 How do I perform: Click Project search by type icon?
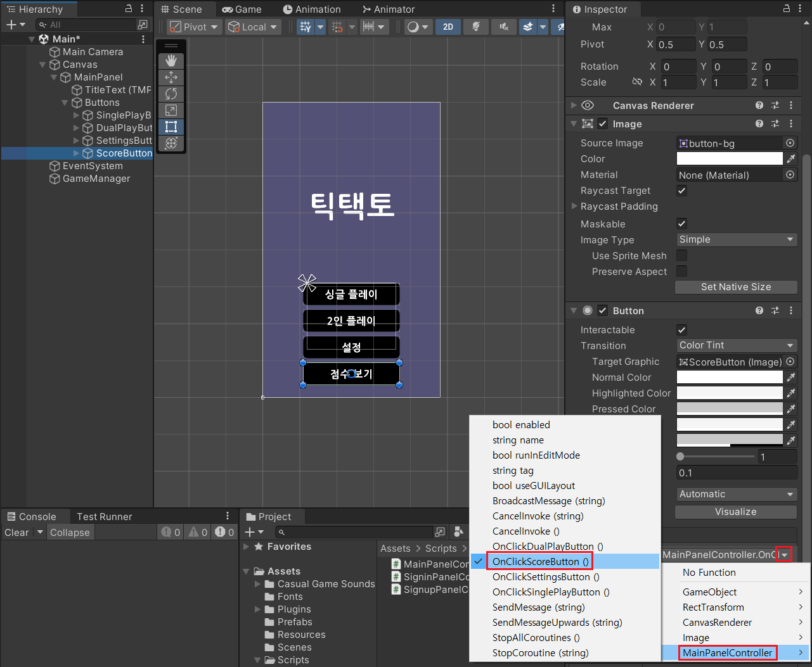459,531
